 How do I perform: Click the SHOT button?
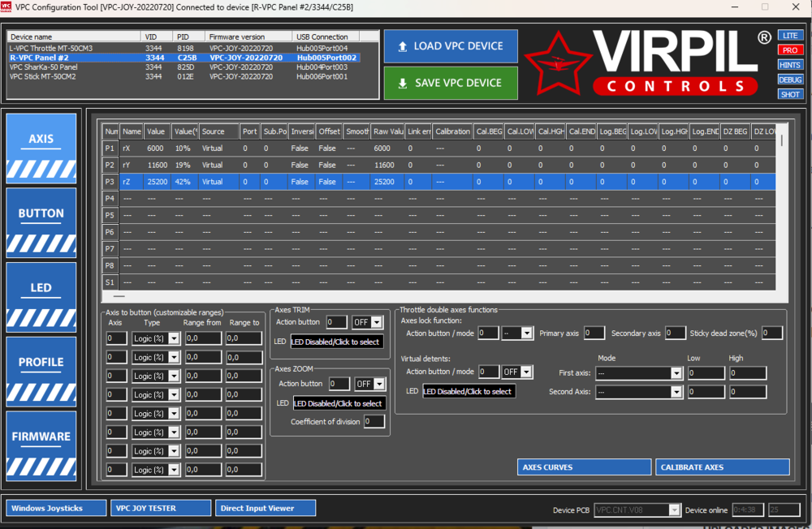click(790, 94)
